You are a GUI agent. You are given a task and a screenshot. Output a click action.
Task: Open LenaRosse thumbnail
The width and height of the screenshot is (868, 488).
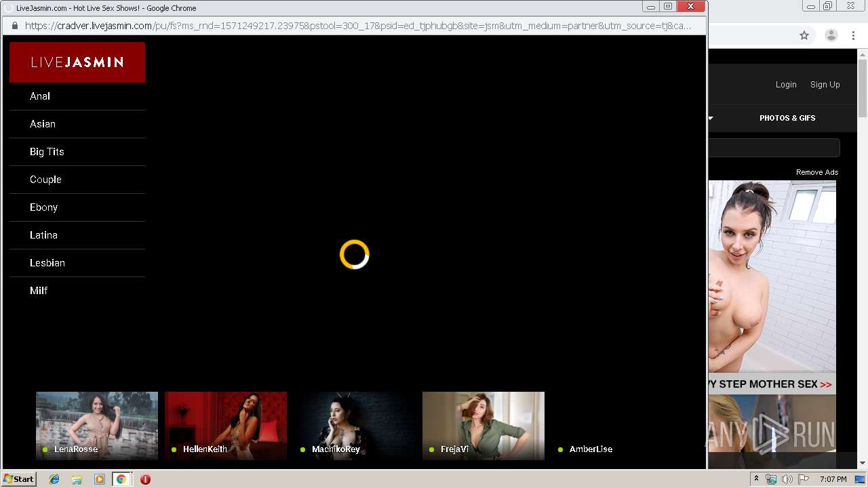click(97, 426)
